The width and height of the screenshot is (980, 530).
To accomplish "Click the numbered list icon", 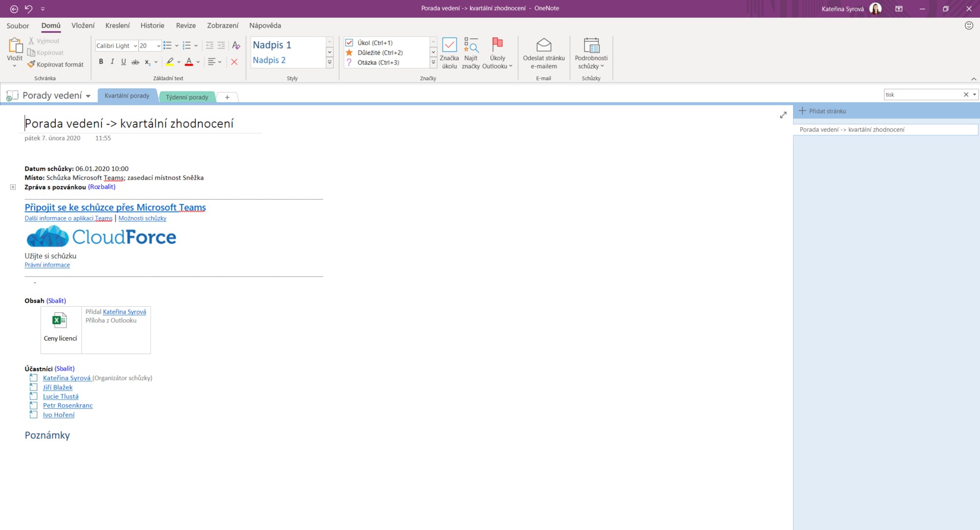I will [187, 46].
